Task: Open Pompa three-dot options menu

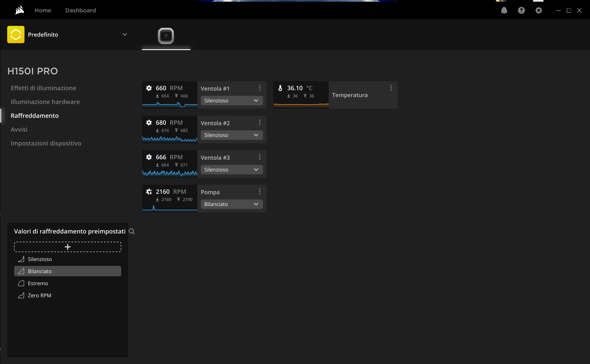Action: tap(260, 191)
